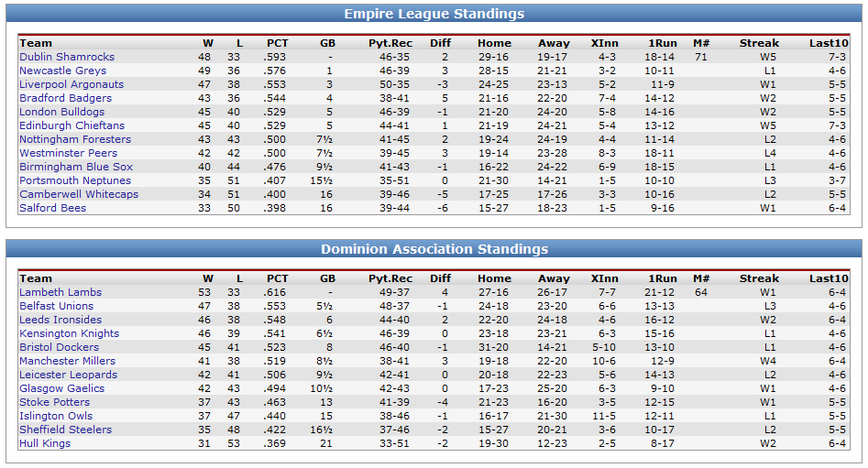Select the Hull Kings link
Image resolution: width=868 pixels, height=468 pixels.
[x=45, y=443]
